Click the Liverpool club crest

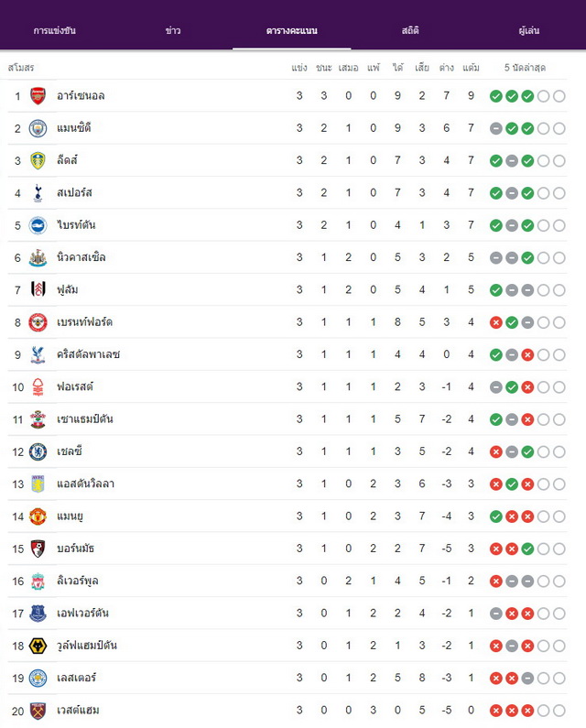[38, 581]
